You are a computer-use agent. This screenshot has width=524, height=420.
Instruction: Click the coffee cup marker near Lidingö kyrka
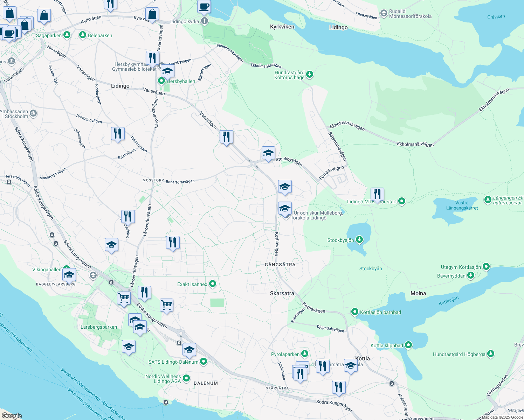pyautogui.click(x=204, y=7)
